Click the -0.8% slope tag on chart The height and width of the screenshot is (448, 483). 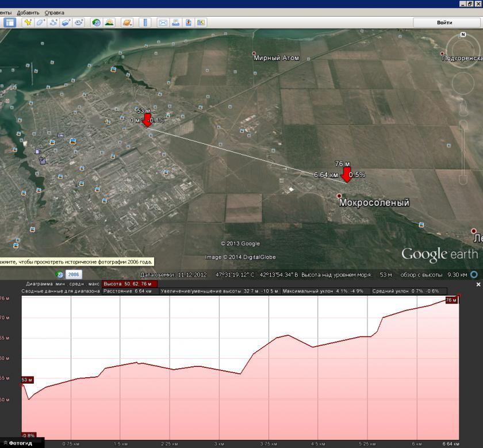tap(29, 435)
